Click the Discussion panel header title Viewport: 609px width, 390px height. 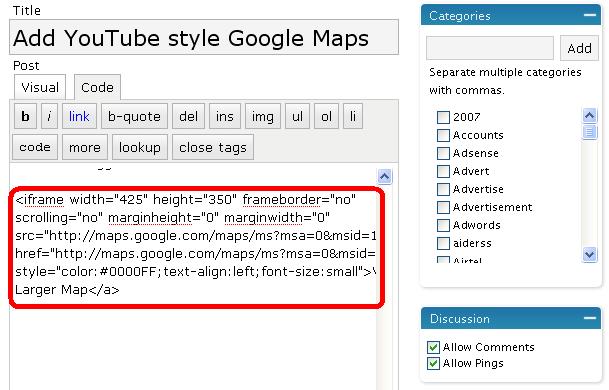pyautogui.click(x=459, y=319)
